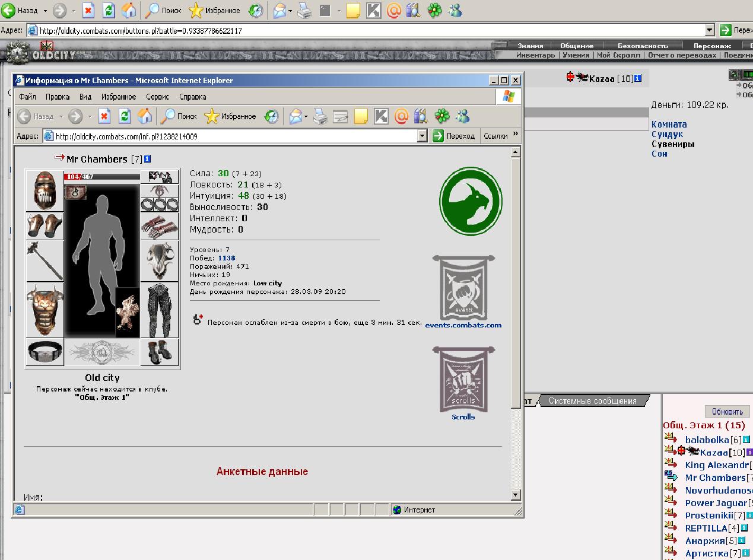This screenshot has width=753, height=560.
Task: Click the helmet equipment slot of Mr Chambers
Action: coord(45,190)
